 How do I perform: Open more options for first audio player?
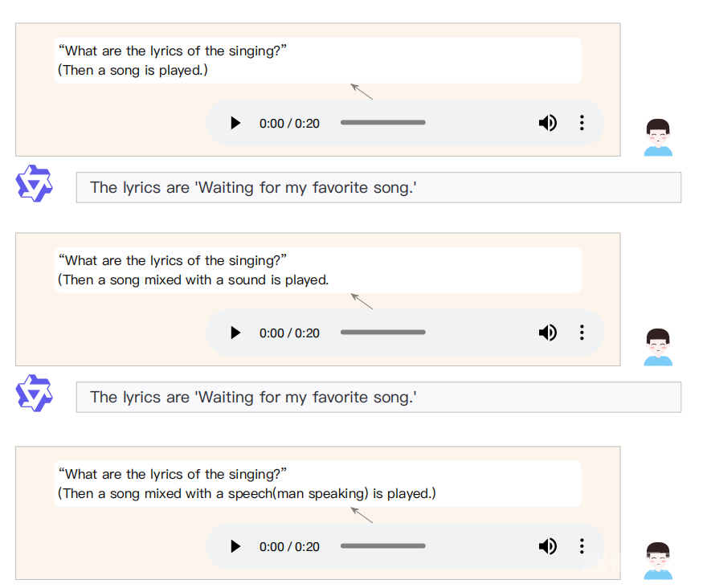tap(582, 123)
